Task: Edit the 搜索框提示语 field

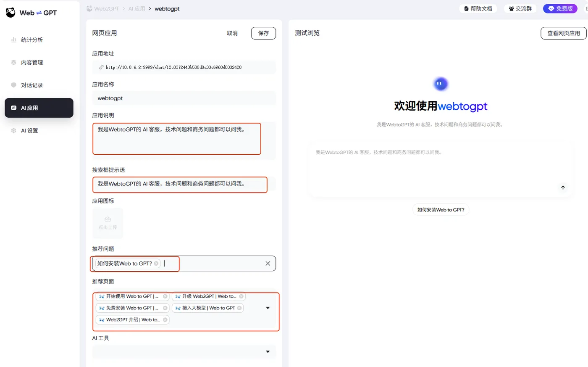Action: 184,184
